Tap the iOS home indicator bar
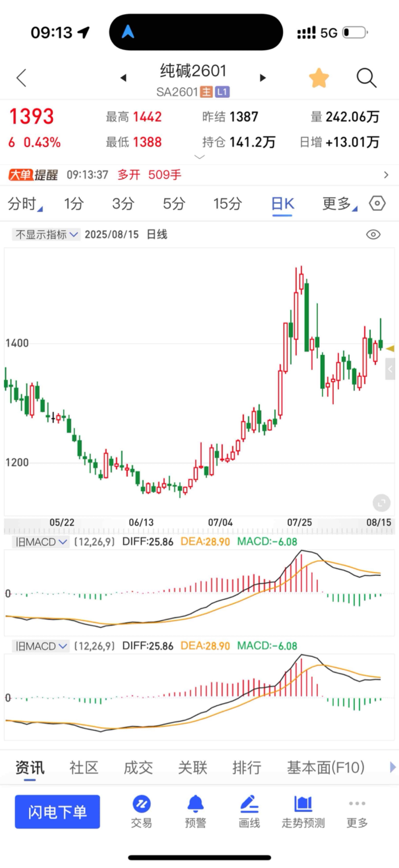This screenshot has height=868, width=399. [199, 858]
